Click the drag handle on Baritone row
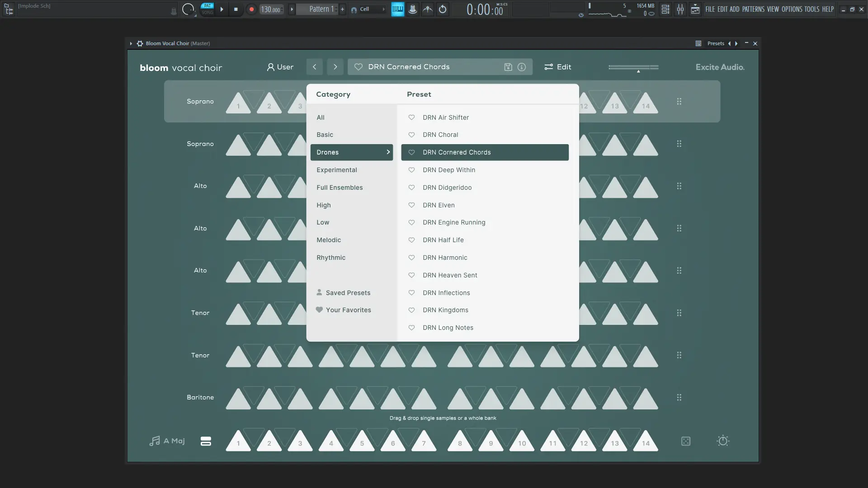 (679, 398)
